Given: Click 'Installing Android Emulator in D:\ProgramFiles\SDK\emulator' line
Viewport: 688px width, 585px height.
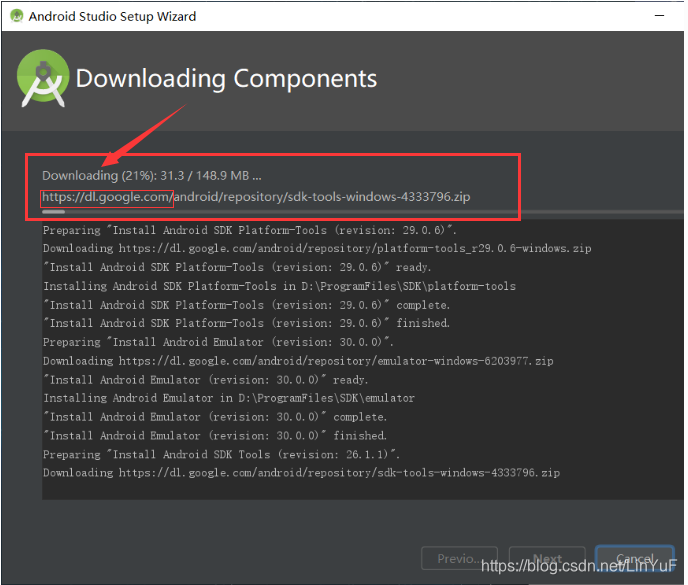Looking at the screenshot, I should (x=229, y=398).
